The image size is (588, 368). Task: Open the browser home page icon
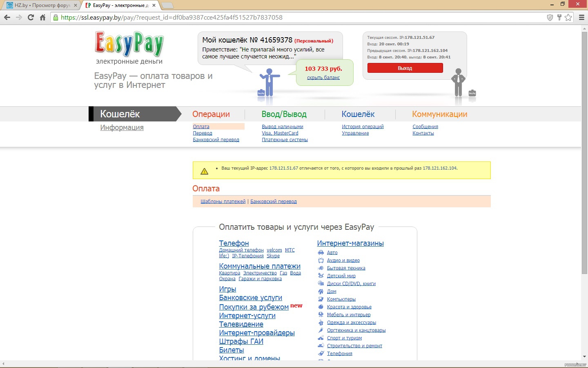[42, 18]
